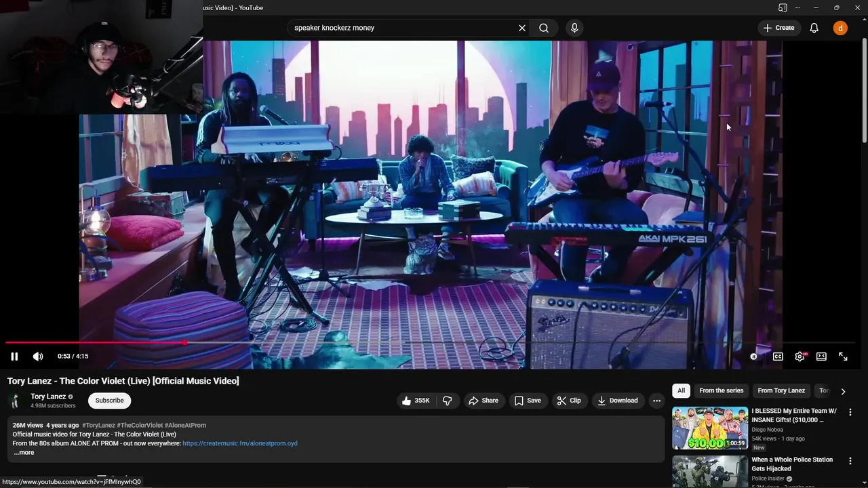Viewport: 868px width, 488px height.
Task: Click the page vertical scrollbar thumb
Action: point(864,91)
